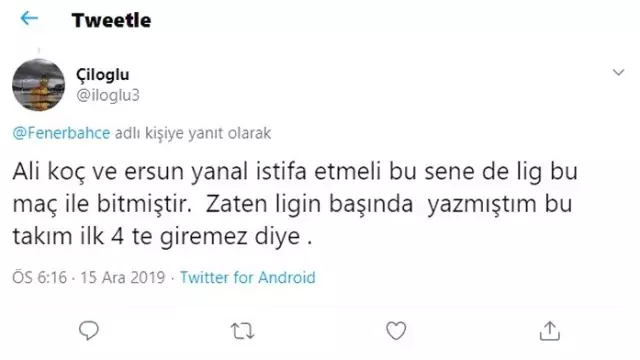Reply to the tweet via speech bubble icon
640x360 pixels.
pyautogui.click(x=89, y=330)
